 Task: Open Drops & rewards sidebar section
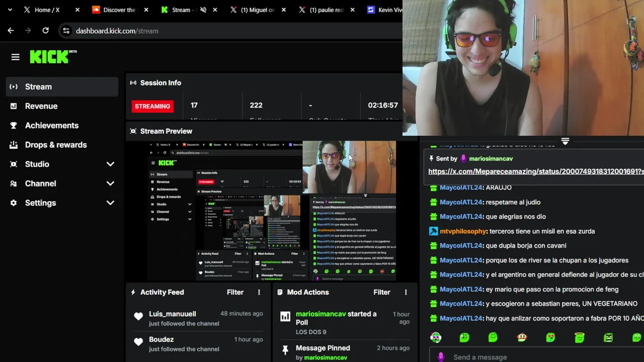click(x=62, y=145)
